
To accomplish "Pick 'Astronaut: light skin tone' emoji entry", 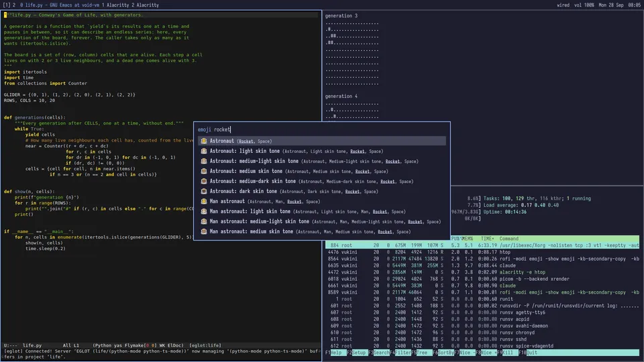I will pos(322,151).
